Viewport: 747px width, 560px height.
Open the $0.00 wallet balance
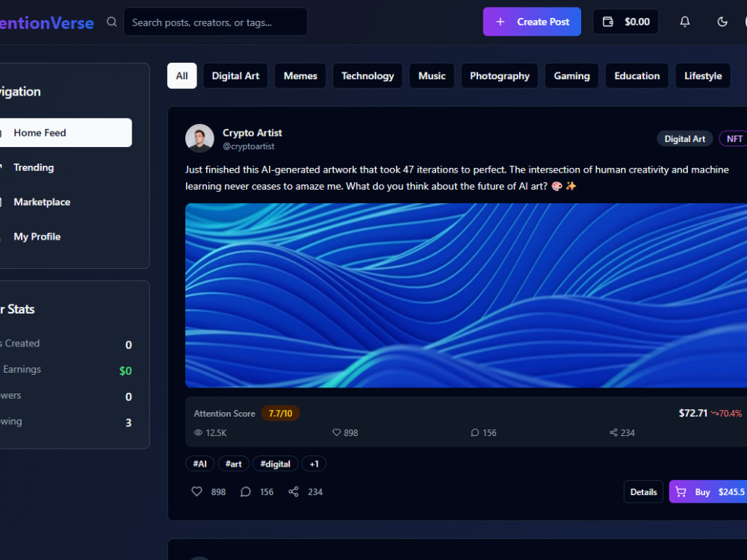(625, 22)
